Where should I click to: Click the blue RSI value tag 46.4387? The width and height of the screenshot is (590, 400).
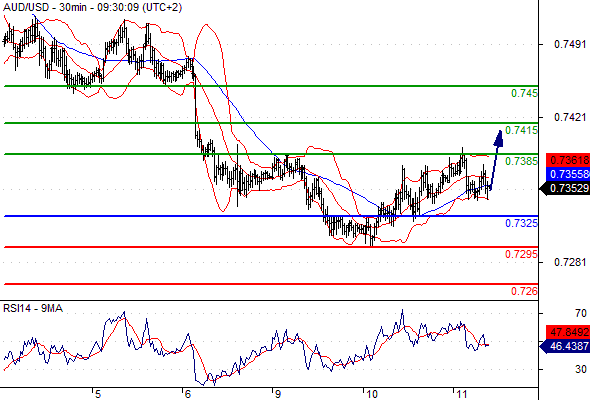565,346
